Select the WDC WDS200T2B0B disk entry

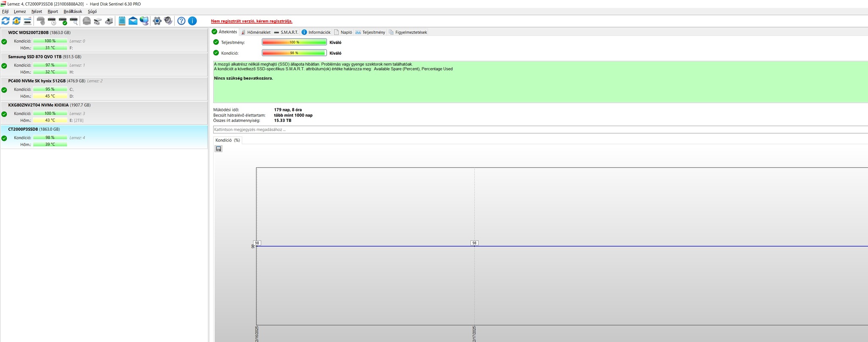(104, 40)
